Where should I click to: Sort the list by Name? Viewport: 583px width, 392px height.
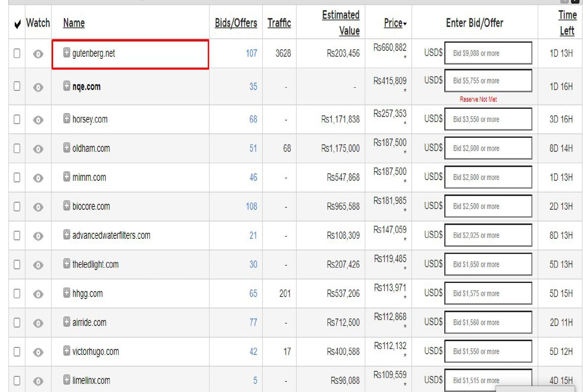point(74,23)
